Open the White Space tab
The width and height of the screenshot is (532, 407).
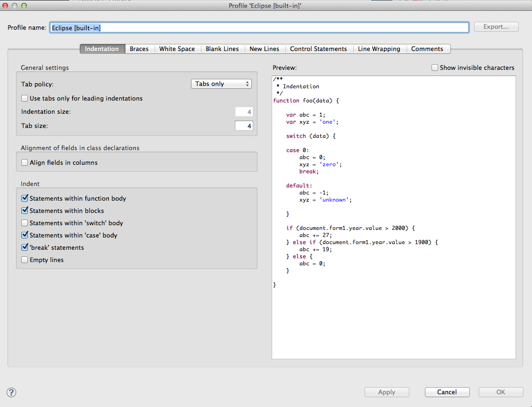point(177,49)
